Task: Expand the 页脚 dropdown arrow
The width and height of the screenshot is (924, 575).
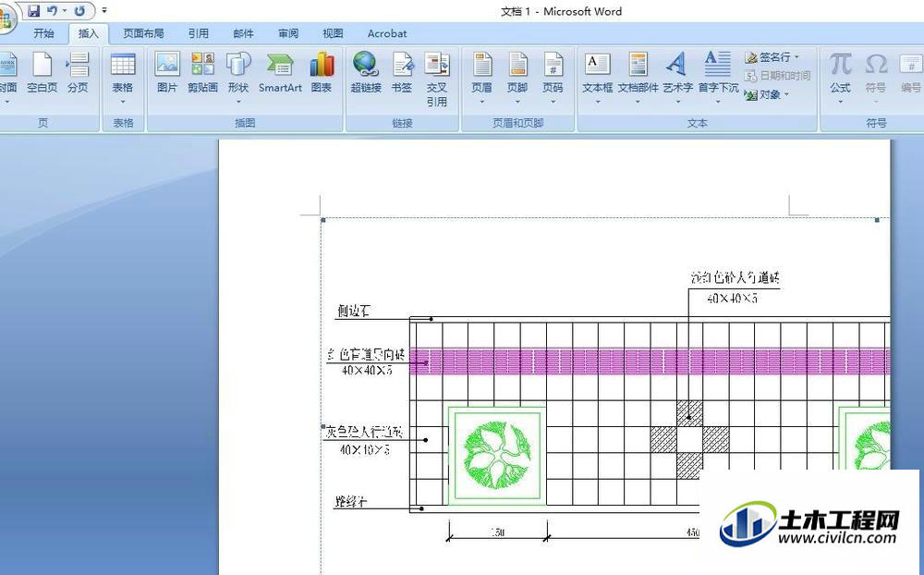Action: (517, 102)
